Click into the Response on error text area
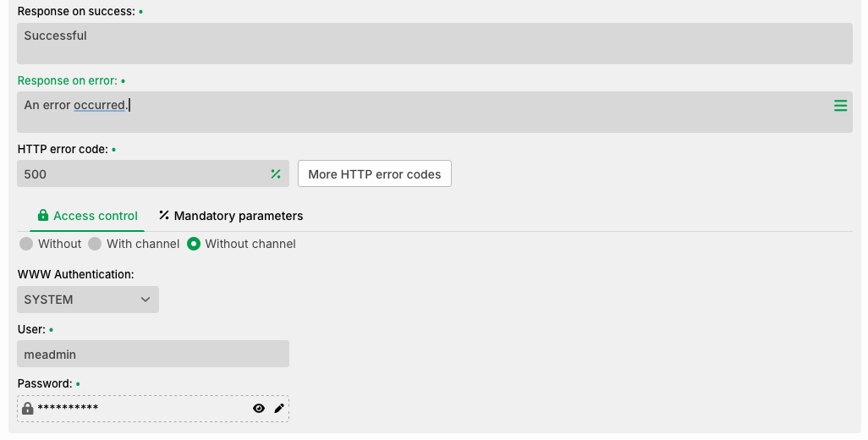 435,112
